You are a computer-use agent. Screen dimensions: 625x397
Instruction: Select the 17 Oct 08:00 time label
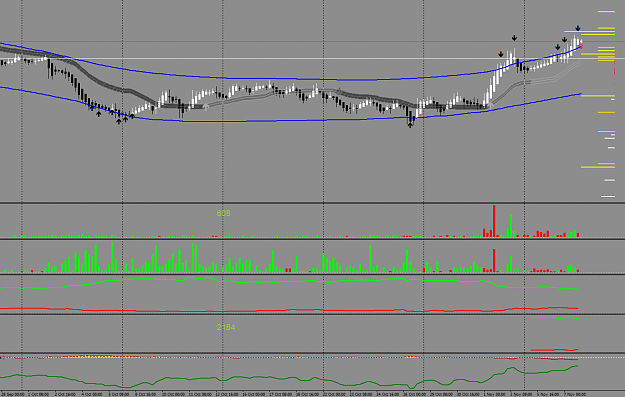[281, 394]
